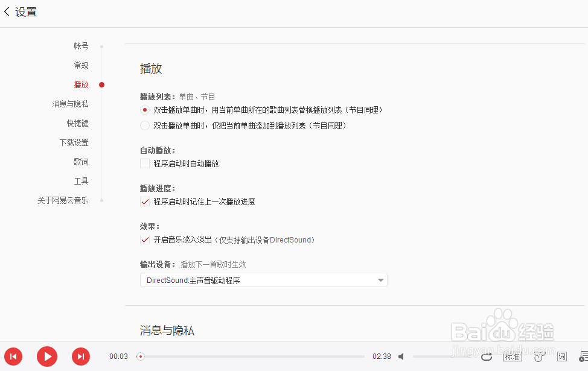Click the song progress slider handle

140,357
